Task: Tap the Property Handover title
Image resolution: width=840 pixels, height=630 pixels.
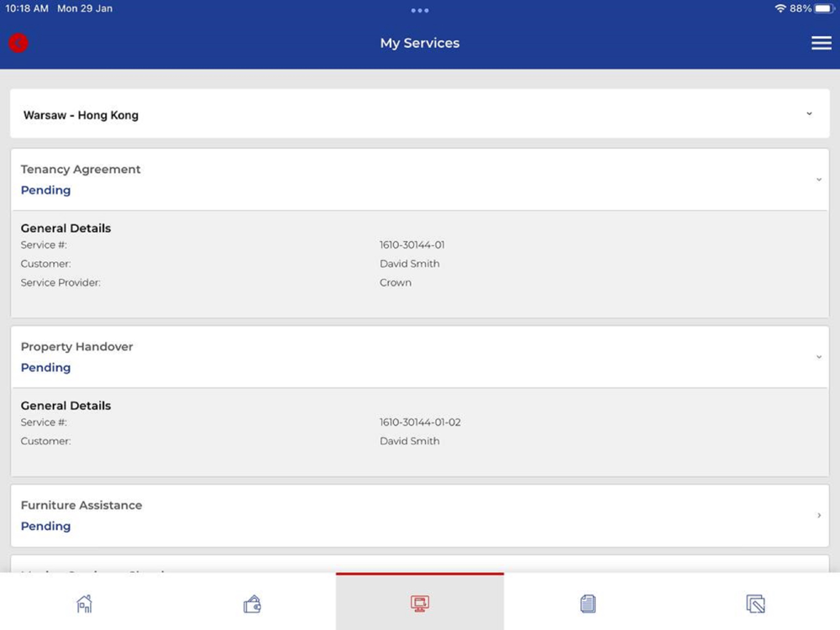Action: [76, 347]
